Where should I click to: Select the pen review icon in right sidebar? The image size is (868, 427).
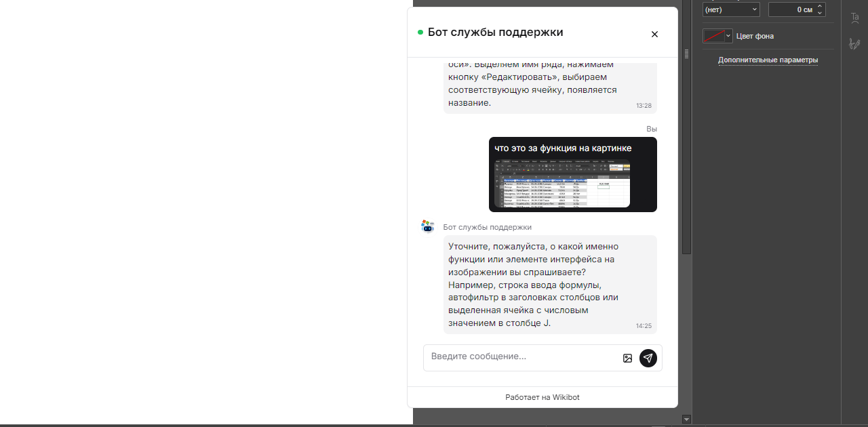[854, 44]
